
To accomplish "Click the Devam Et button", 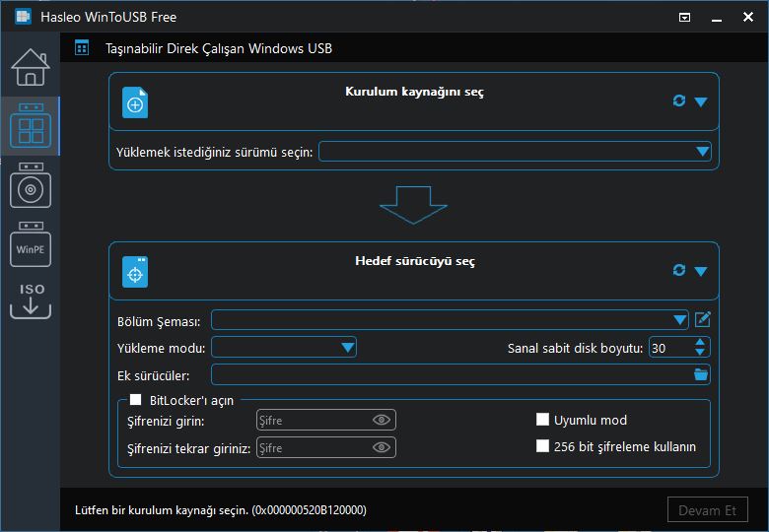I will [708, 510].
